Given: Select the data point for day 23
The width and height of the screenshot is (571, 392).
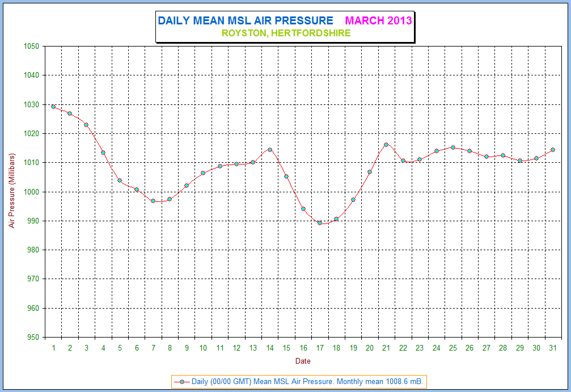Looking at the screenshot, I should (x=420, y=159).
